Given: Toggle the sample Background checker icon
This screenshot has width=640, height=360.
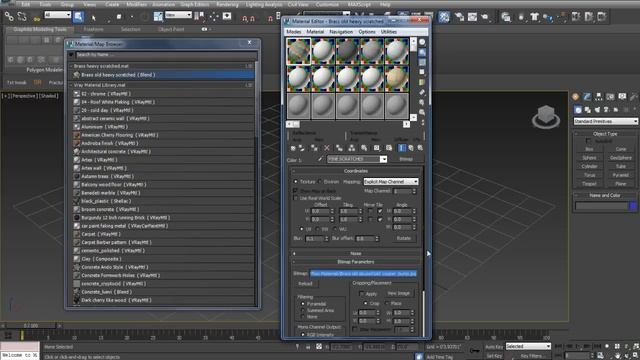Looking at the screenshot, I should point(422,62).
